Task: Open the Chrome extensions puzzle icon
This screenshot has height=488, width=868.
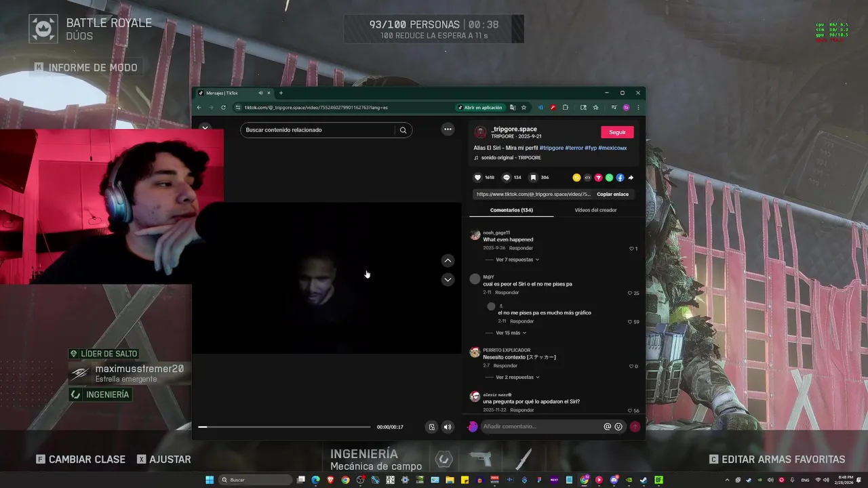Action: [565, 107]
